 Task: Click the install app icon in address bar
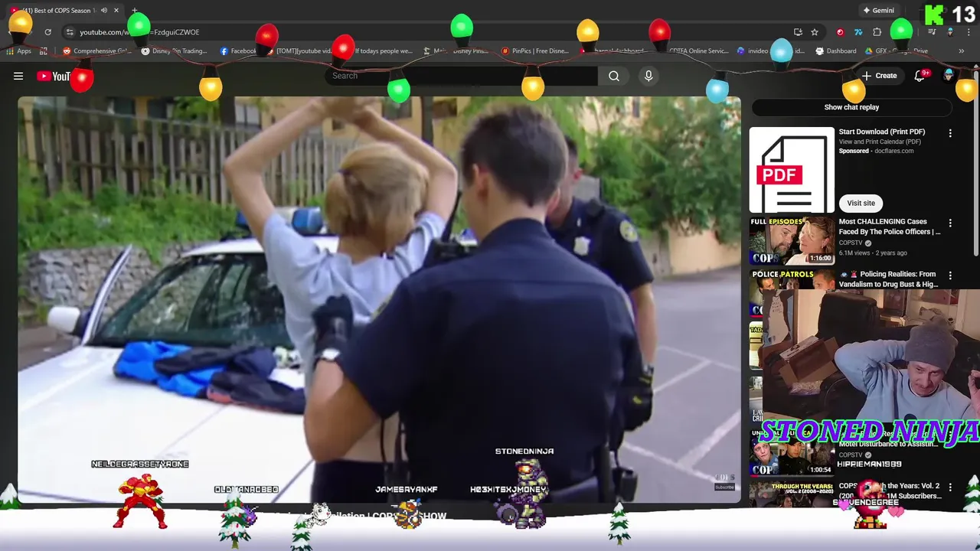tap(798, 32)
